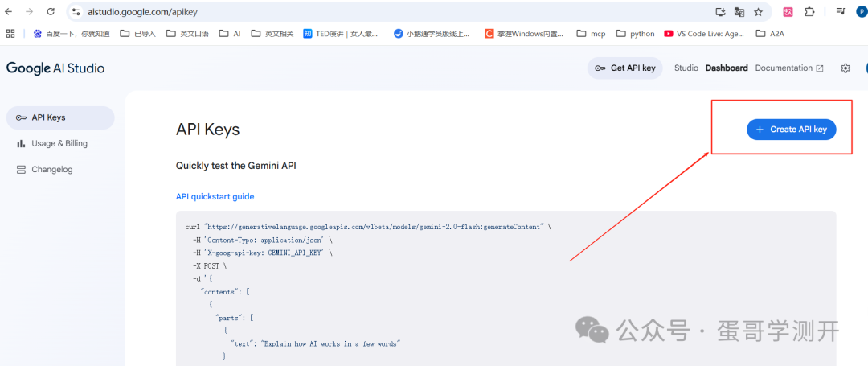Click the "parts": [ line in code

(235, 318)
